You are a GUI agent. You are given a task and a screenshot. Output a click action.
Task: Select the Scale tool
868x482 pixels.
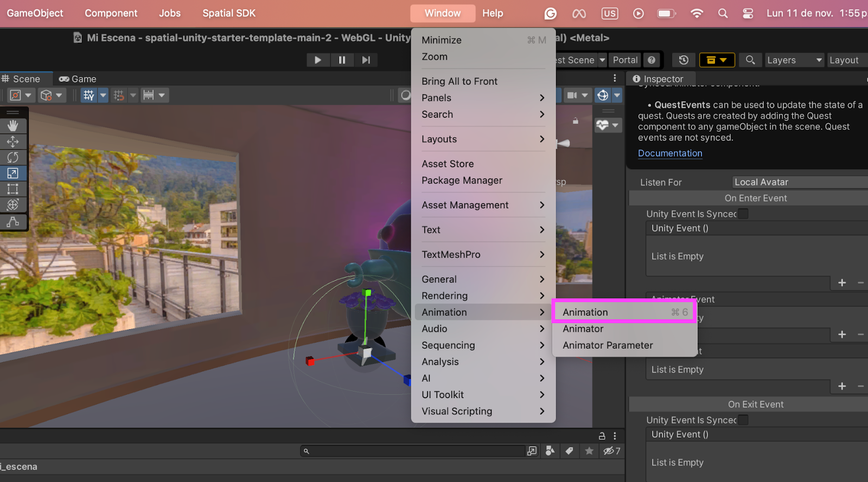[x=13, y=173]
